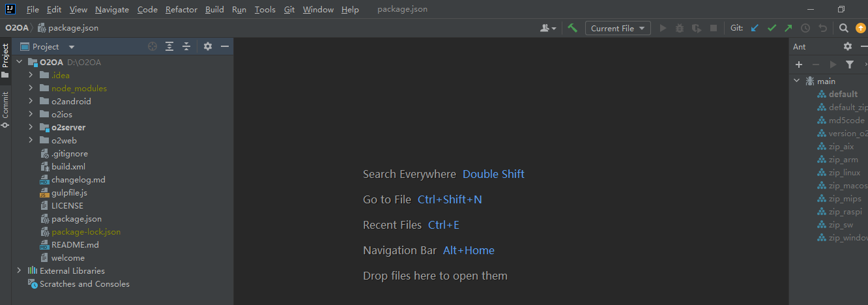Click the Git Commit checkmark icon
Viewport: 868px width, 305px height.
[772, 28]
